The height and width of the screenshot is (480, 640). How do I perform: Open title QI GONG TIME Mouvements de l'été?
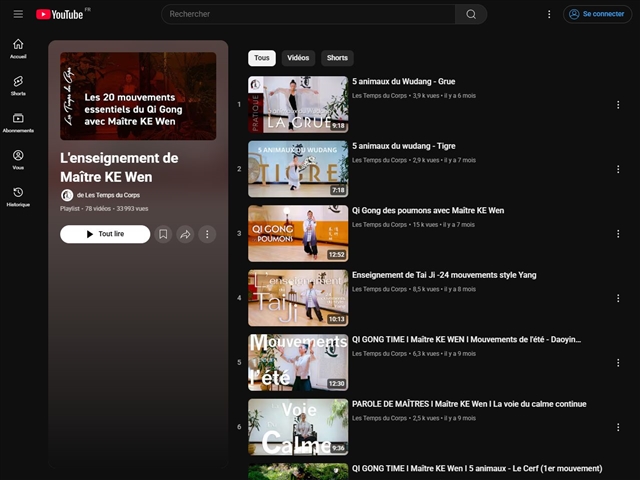[x=466, y=340]
